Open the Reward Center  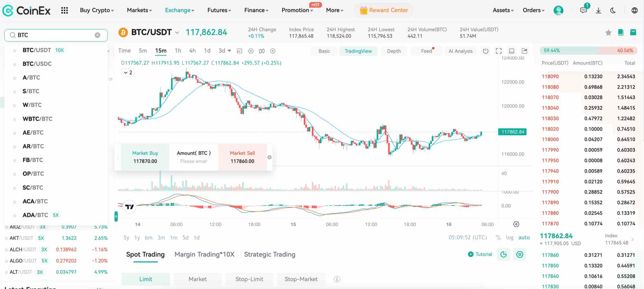[x=384, y=10]
